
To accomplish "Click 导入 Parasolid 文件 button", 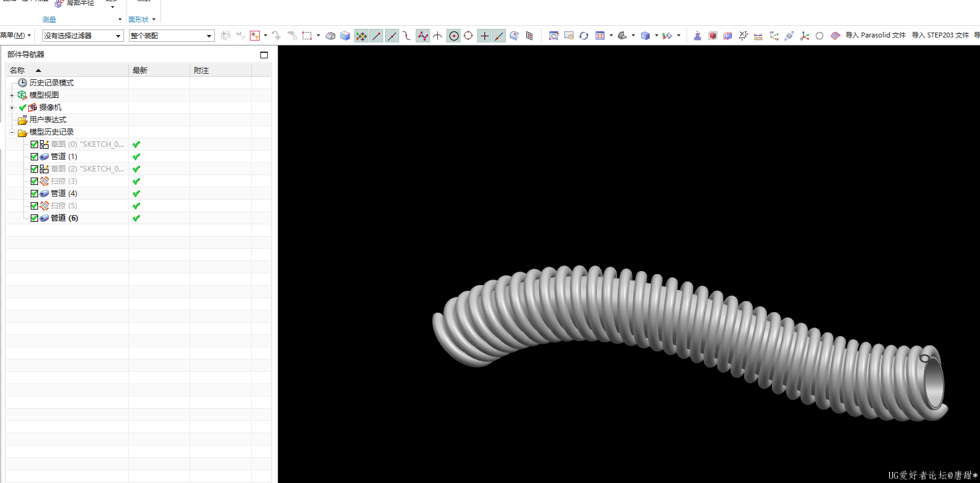I will pos(875,36).
